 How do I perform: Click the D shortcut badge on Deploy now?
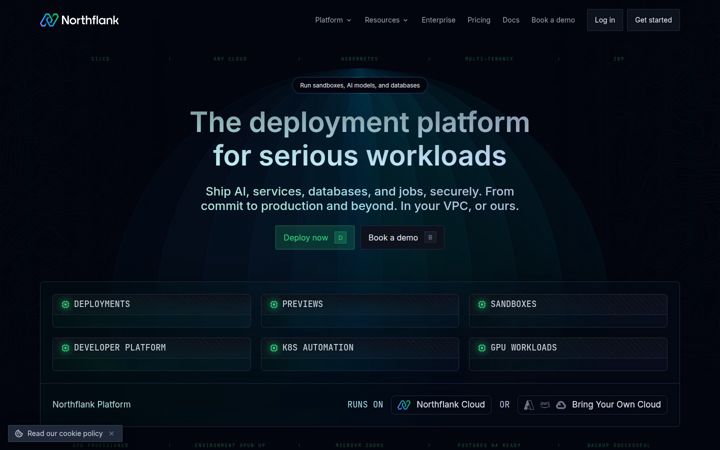click(340, 237)
